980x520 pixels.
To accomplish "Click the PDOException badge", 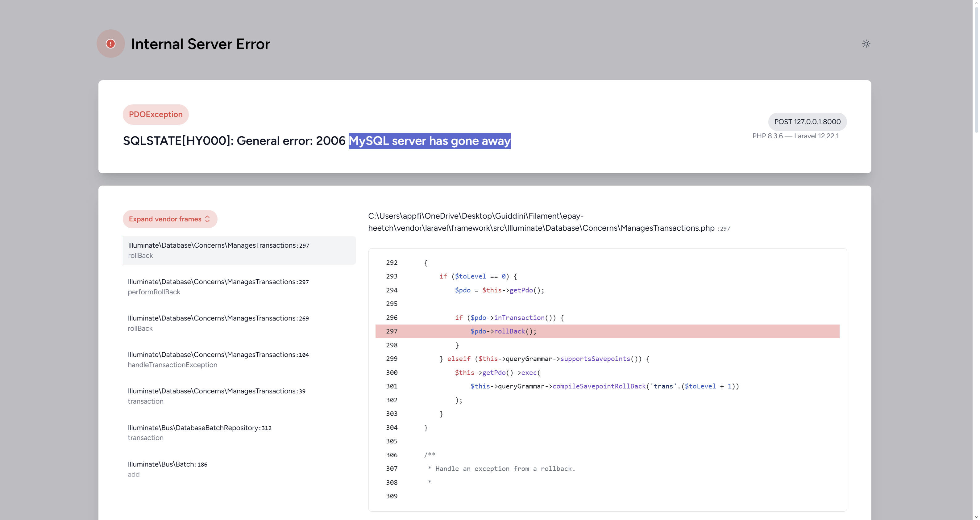I will 156,115.
